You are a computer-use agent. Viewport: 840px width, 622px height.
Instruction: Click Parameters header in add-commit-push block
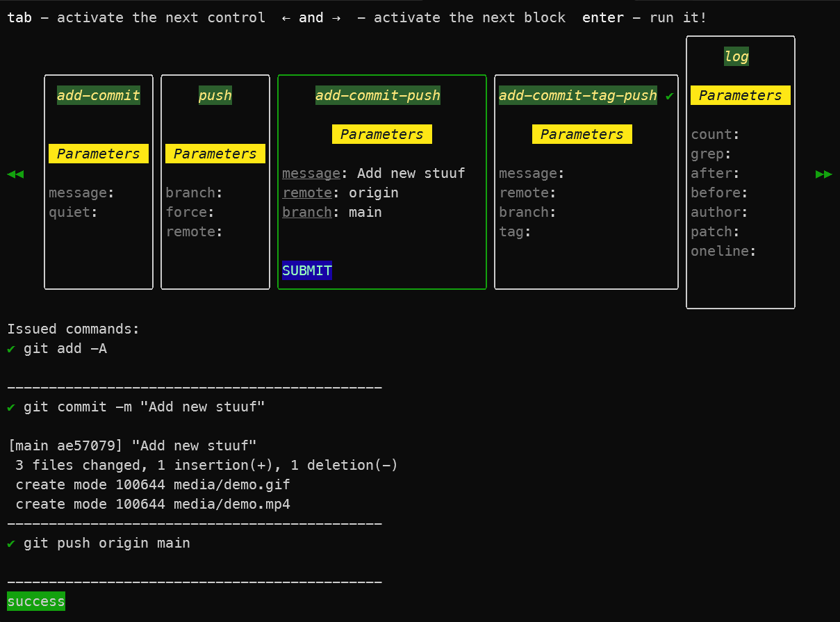382,134
